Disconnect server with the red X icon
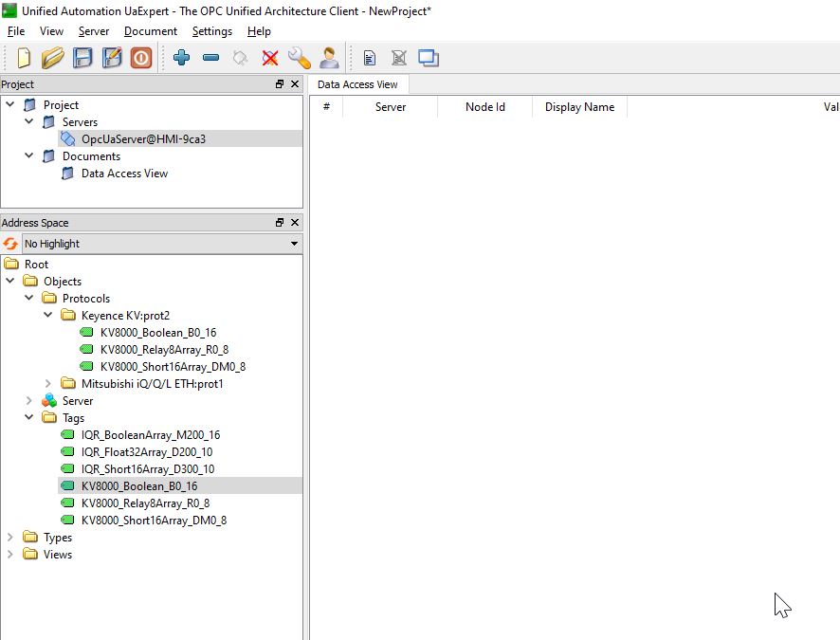This screenshot has width=840, height=640. point(270,58)
